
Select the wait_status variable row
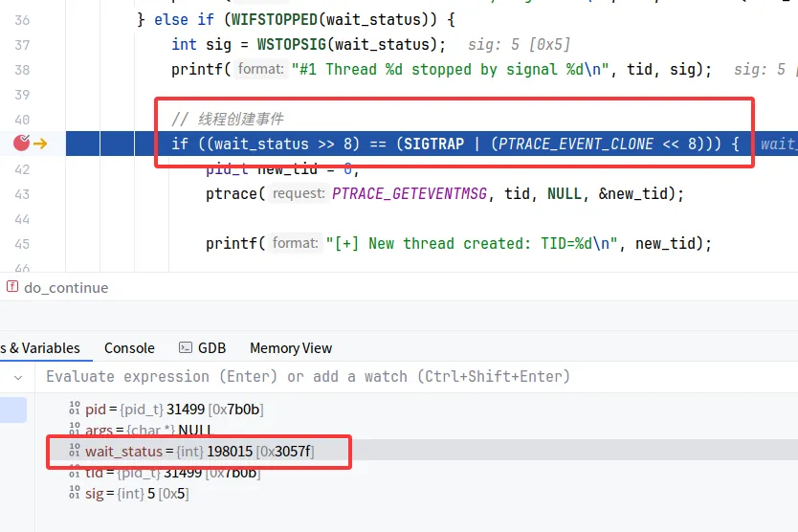click(x=416, y=451)
